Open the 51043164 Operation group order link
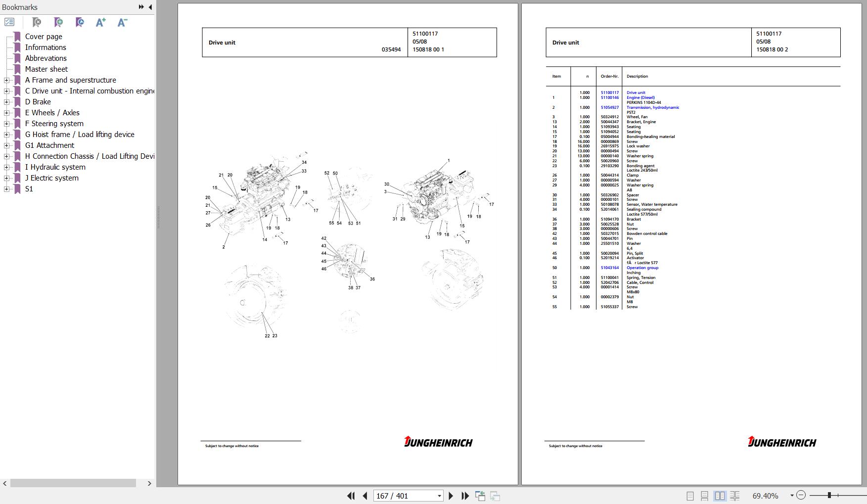Image resolution: width=867 pixels, height=504 pixels. click(610, 268)
